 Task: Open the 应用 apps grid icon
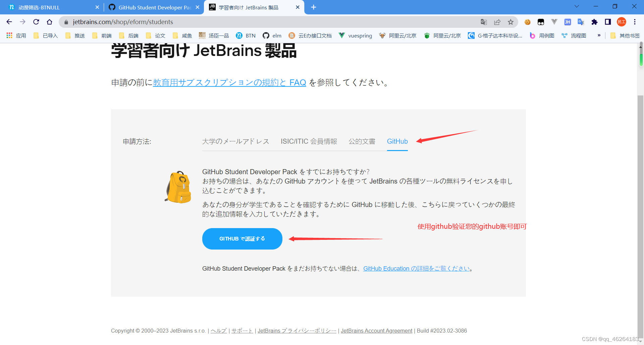click(x=9, y=36)
